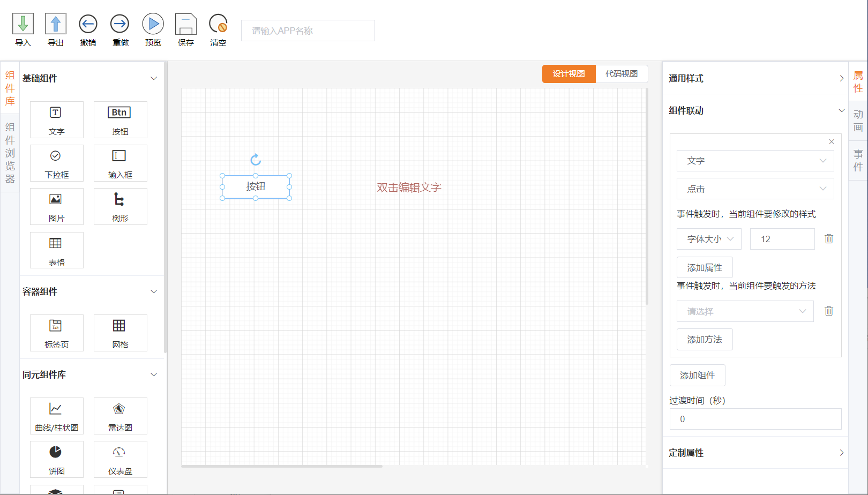Click the 过渡时间 input field
This screenshot has width=868, height=495.
pos(755,419)
